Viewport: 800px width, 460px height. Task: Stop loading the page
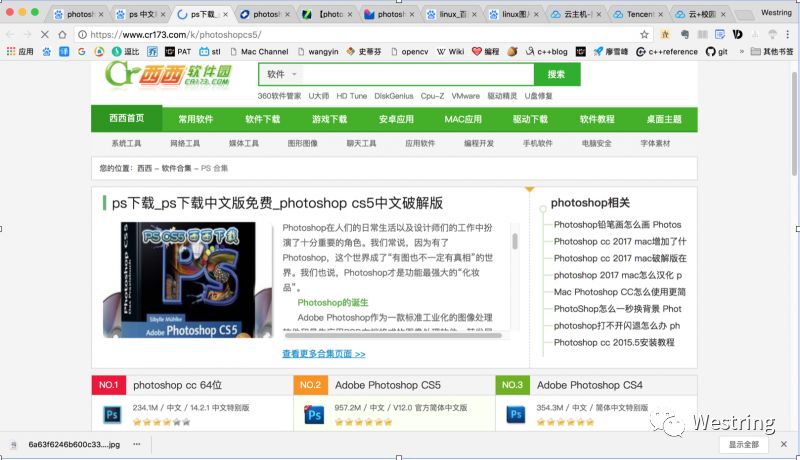(x=44, y=35)
